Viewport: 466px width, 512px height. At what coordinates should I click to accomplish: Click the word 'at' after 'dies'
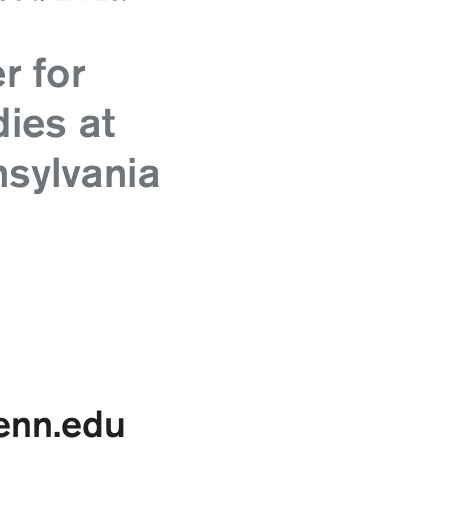point(97,124)
